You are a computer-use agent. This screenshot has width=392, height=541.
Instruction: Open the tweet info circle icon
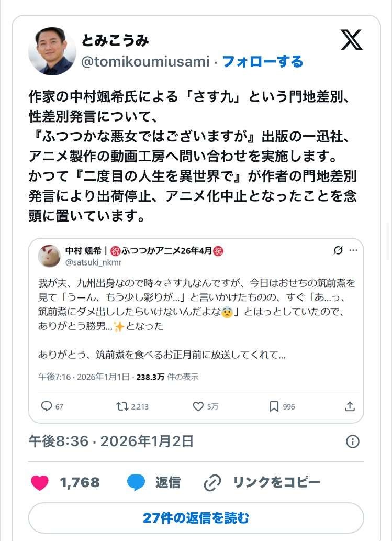coord(353,441)
